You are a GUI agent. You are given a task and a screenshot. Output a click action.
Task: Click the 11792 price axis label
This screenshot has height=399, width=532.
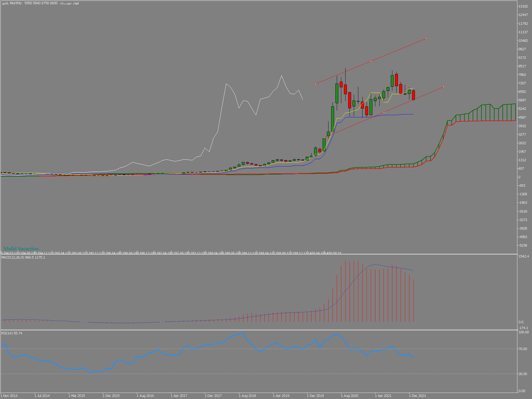[x=523, y=24]
